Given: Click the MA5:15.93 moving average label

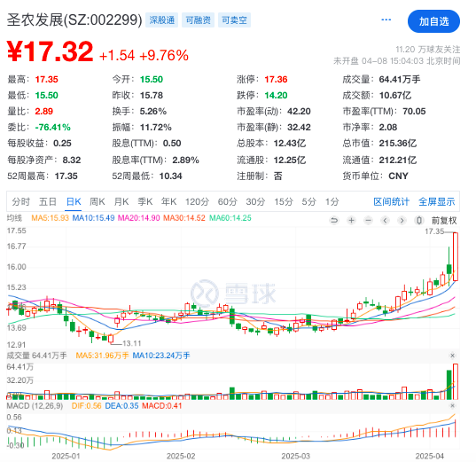Looking at the screenshot, I should 51,218.
